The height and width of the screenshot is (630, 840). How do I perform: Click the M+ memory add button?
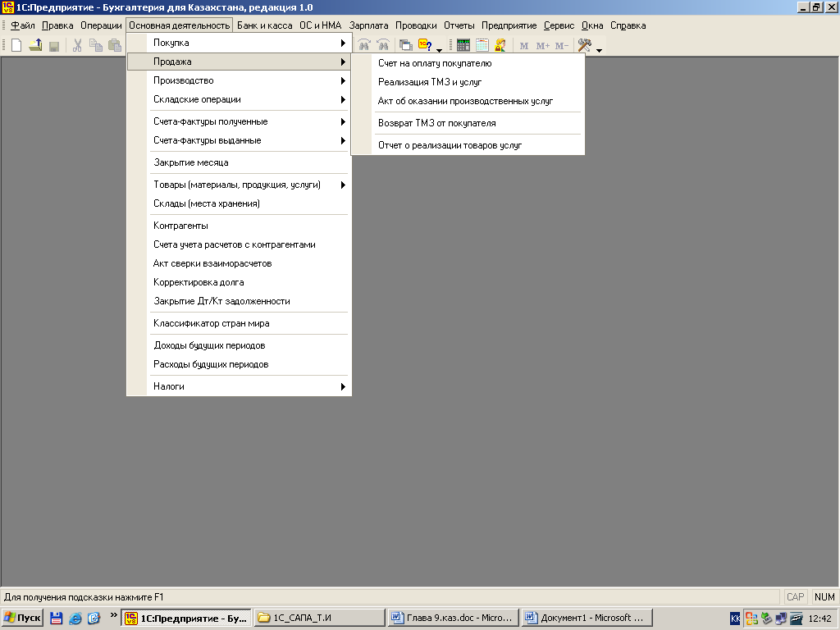[x=543, y=46]
